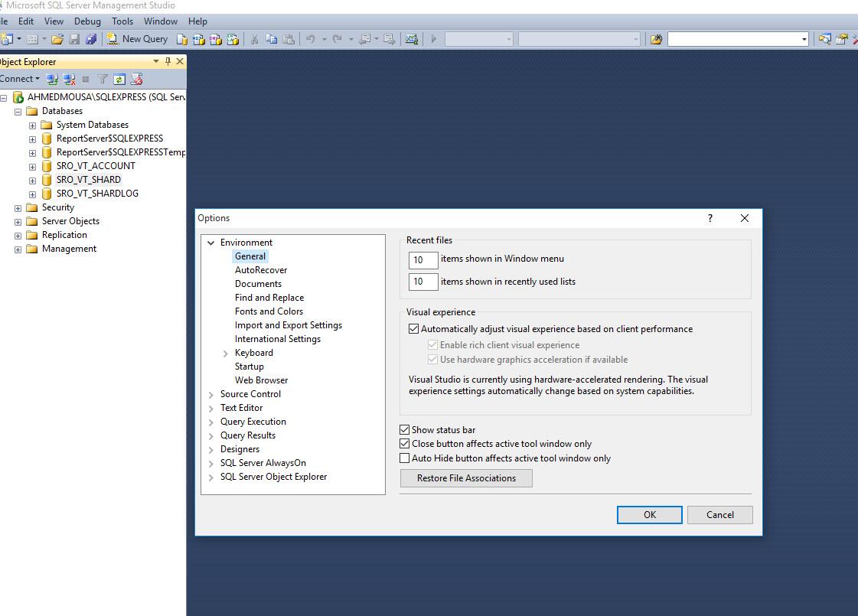The height and width of the screenshot is (616, 858).
Task: Select International Settings options page
Action: tap(277, 339)
